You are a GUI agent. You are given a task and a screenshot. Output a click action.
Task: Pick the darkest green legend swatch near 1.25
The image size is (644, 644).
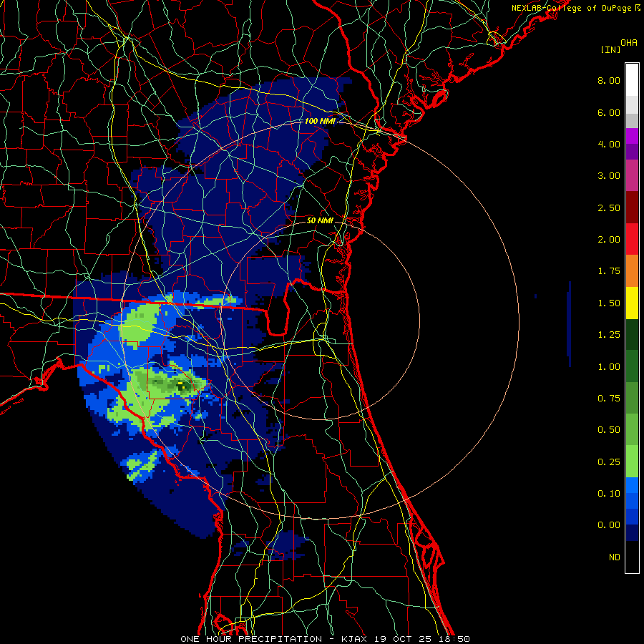(632, 334)
